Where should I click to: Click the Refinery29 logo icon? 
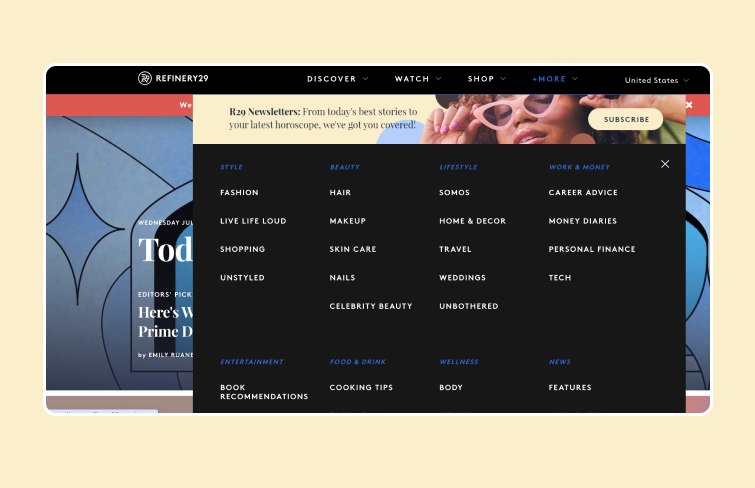pos(145,78)
